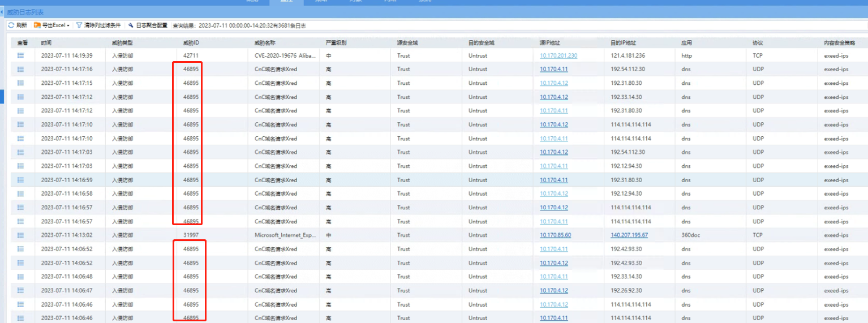
Task: Click threat ID 42711 cell
Action: 191,55
